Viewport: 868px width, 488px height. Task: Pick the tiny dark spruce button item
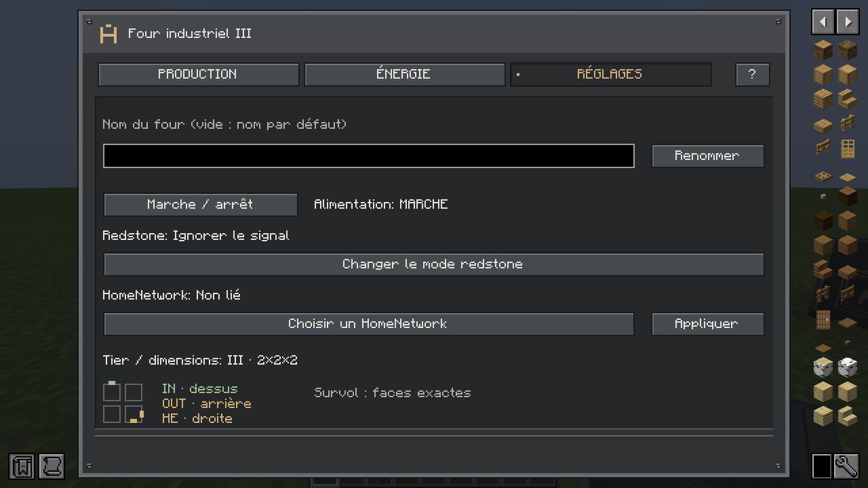tap(848, 344)
